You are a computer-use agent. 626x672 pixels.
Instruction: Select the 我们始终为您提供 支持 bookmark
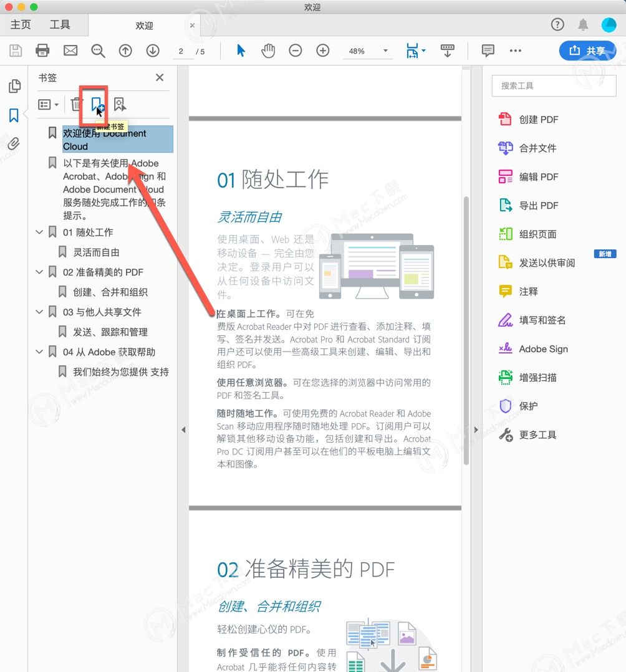tap(120, 372)
